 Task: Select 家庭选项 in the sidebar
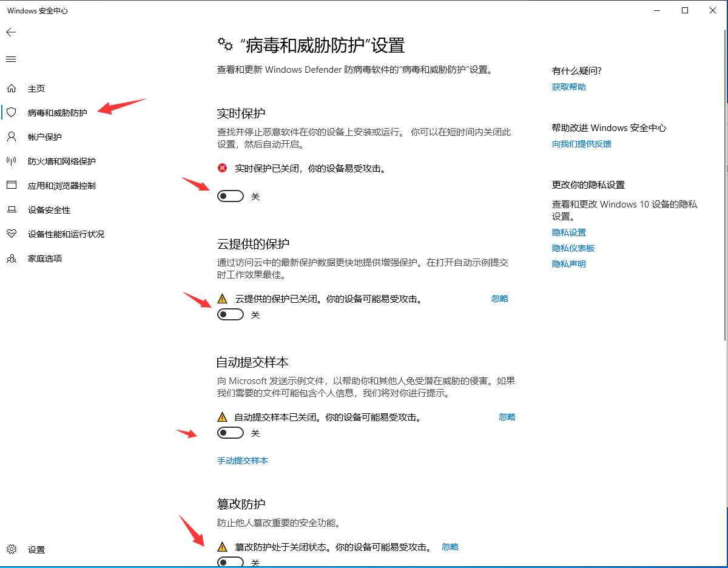(x=45, y=259)
